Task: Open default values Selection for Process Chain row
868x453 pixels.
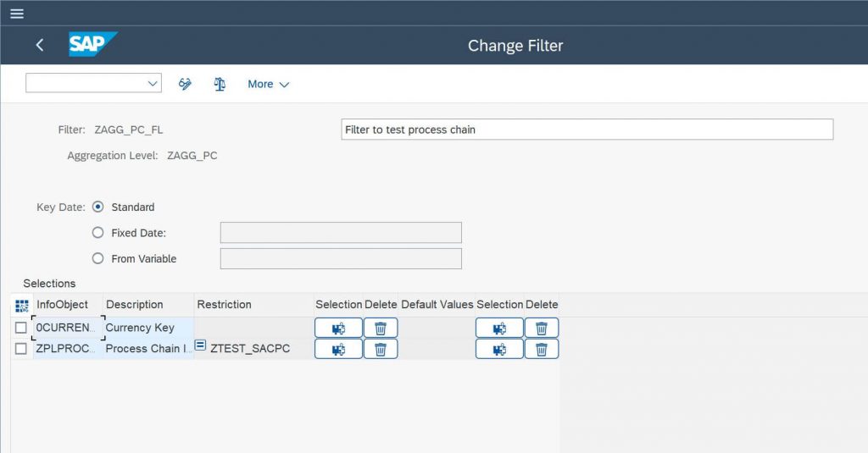Action: point(499,349)
